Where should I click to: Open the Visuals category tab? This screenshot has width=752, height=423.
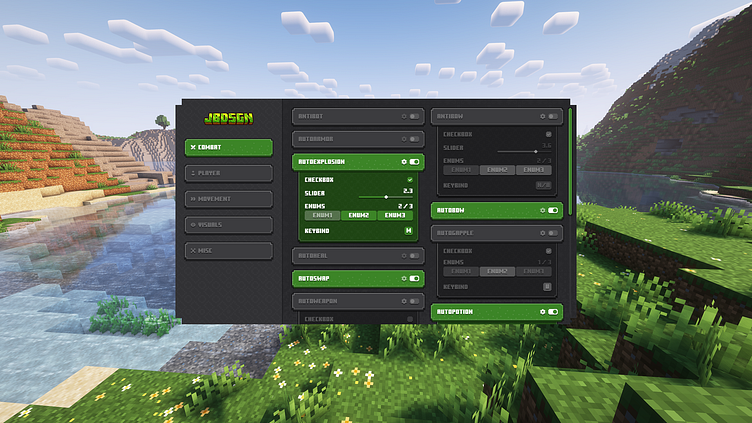[x=229, y=225]
